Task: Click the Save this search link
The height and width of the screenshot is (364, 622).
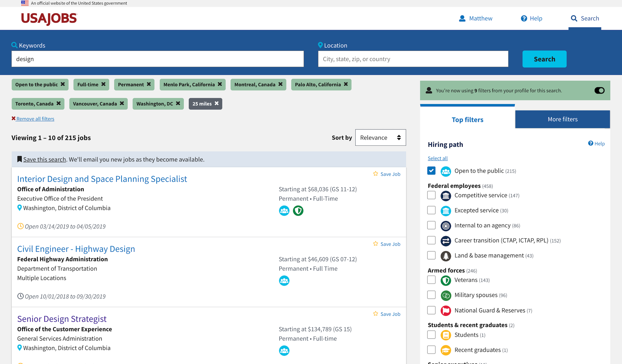Action: tap(45, 159)
